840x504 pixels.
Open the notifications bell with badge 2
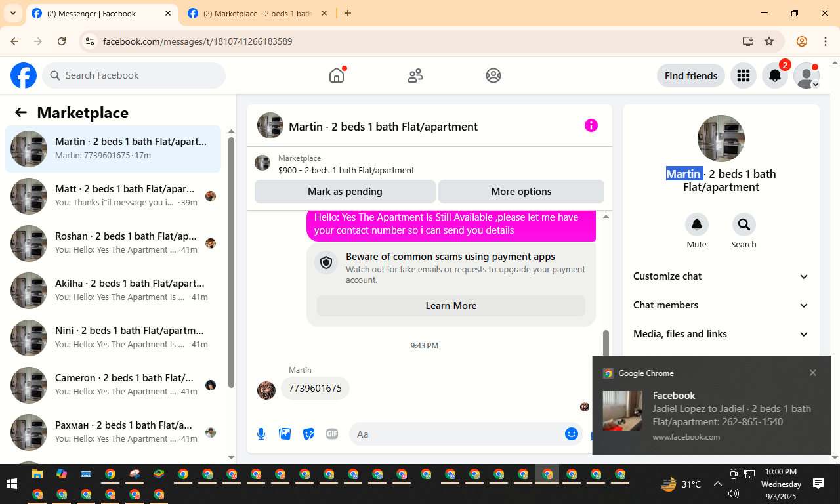pos(775,75)
